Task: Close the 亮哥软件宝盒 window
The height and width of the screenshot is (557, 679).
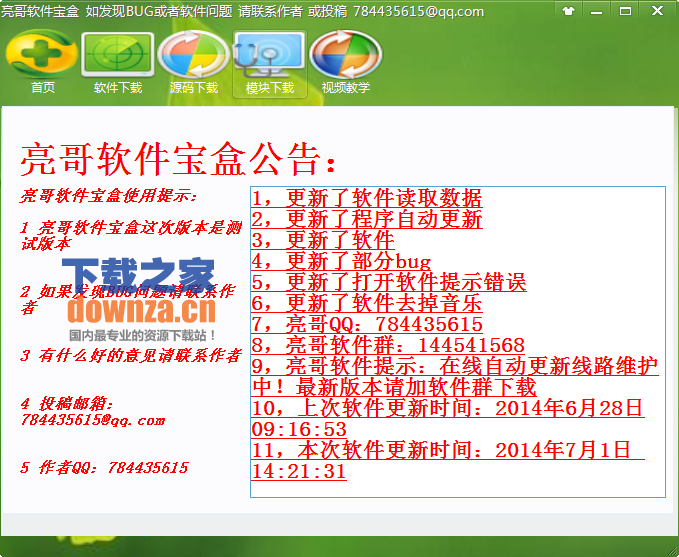Action: [x=657, y=11]
